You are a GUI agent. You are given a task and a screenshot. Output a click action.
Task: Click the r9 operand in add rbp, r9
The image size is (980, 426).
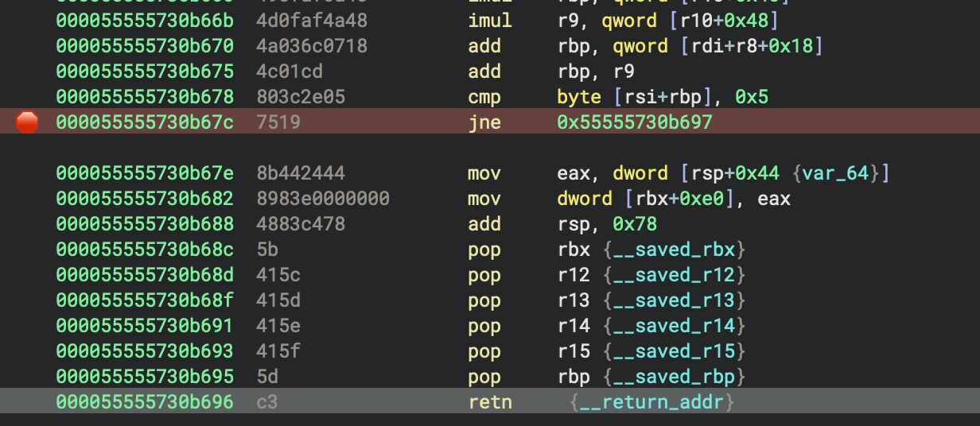[623, 72]
